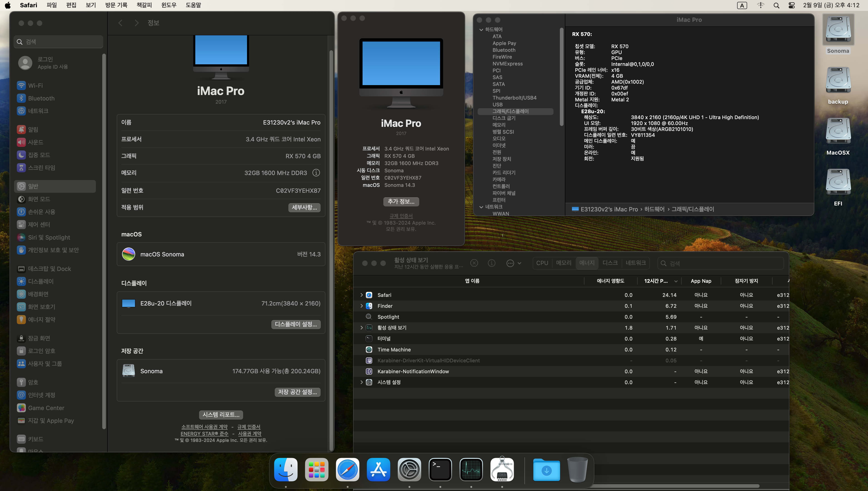Open 디스플레이 settings in sidebar
Viewport: 868px width, 491px height.
56,281
